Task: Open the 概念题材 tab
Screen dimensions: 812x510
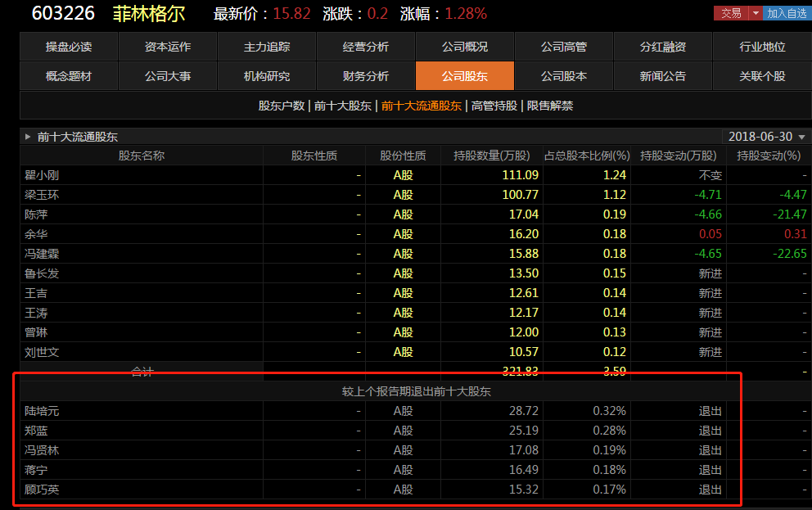Action: 69,76
